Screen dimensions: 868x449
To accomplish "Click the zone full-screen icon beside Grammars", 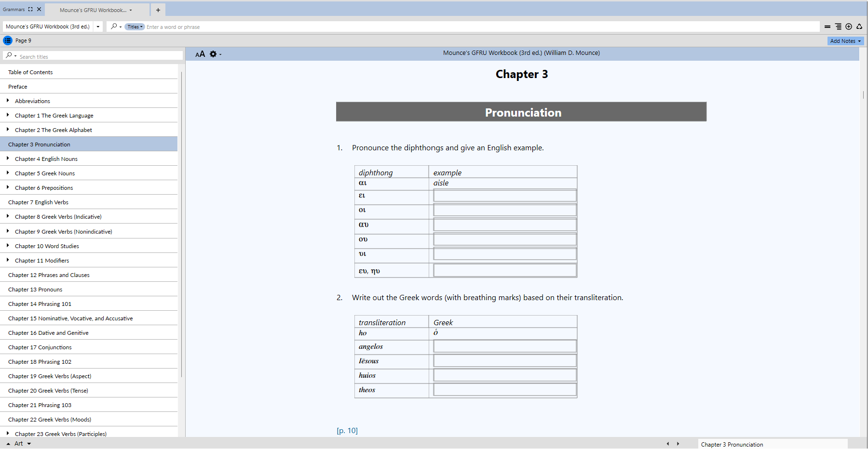I will tap(30, 9).
